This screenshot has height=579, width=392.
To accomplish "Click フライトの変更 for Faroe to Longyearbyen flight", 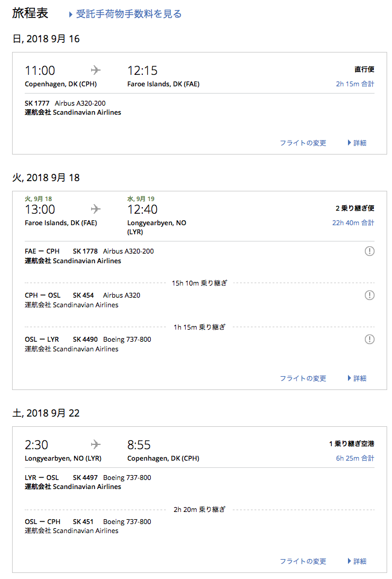I will click(303, 379).
